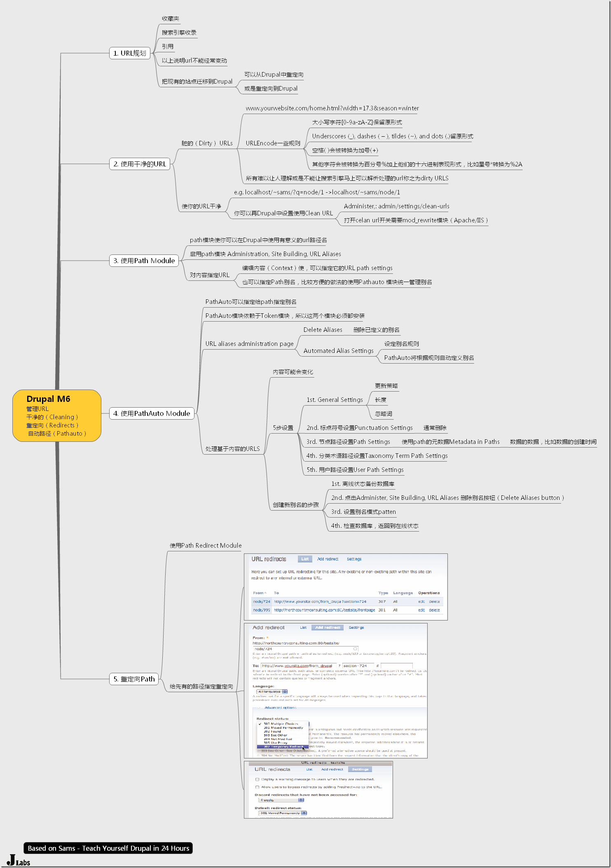Select the '1st. General Settings' node
Image resolution: width=611 pixels, height=868 pixels.
click(x=335, y=400)
